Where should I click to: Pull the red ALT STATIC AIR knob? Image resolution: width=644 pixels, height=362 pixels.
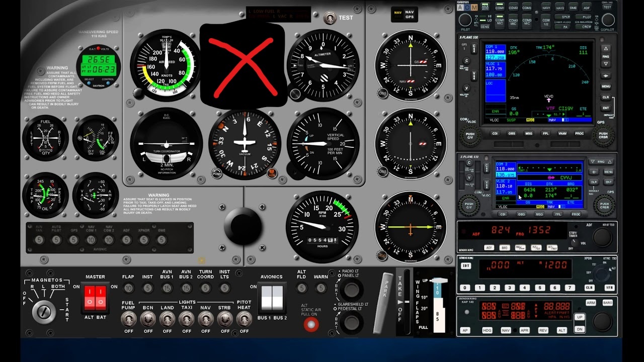(311, 325)
